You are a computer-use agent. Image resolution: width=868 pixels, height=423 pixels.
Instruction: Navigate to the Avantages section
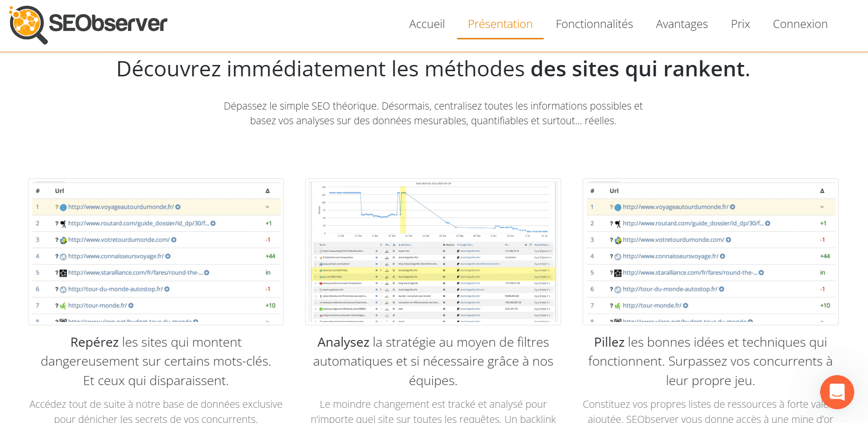(x=682, y=24)
